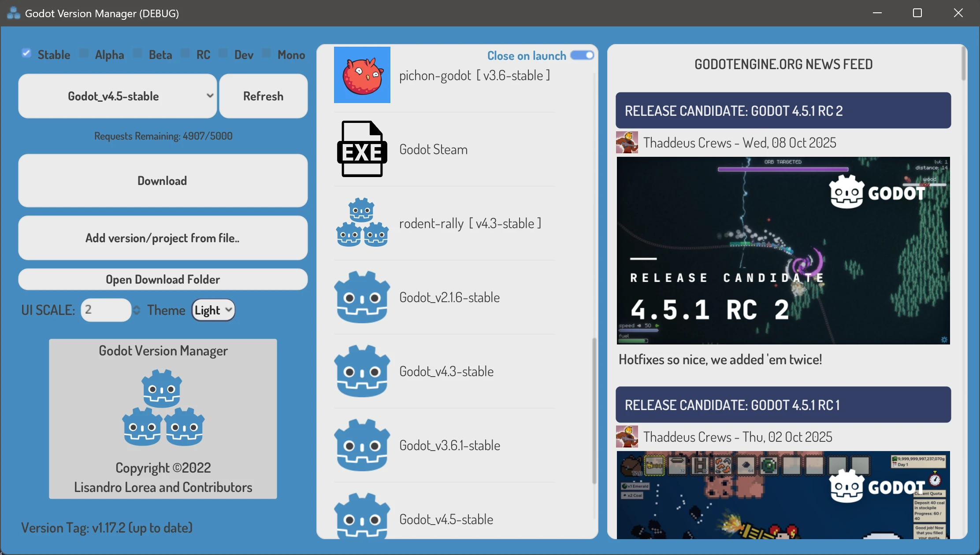The width and height of the screenshot is (980, 555).
Task: Enable the Mono filter checkbox
Action: 266,53
